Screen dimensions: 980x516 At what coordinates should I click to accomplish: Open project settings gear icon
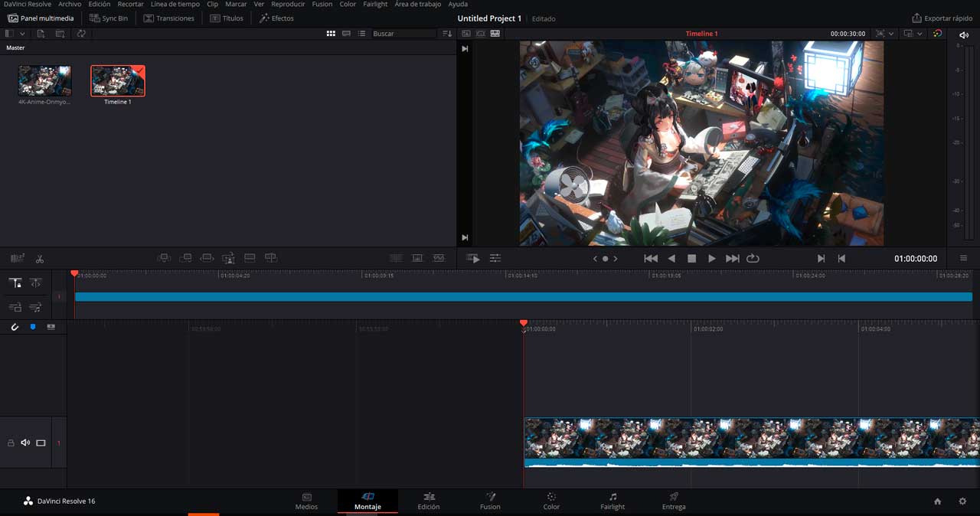pyautogui.click(x=962, y=501)
